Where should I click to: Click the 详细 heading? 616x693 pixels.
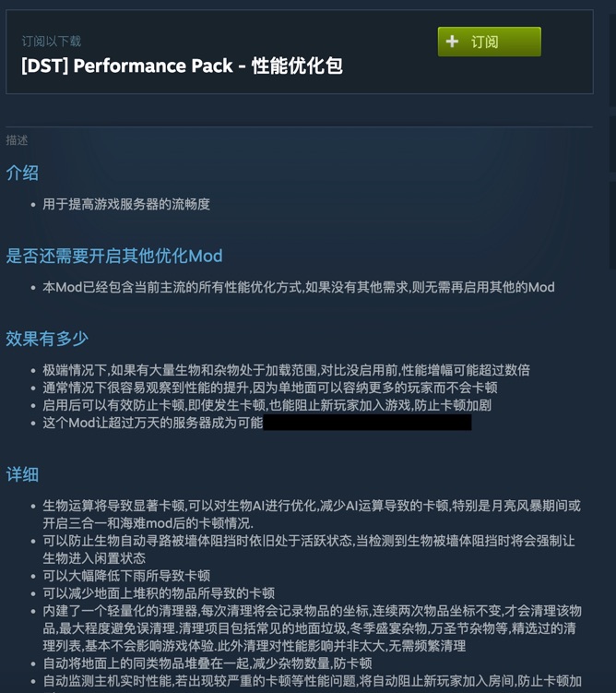pyautogui.click(x=22, y=474)
